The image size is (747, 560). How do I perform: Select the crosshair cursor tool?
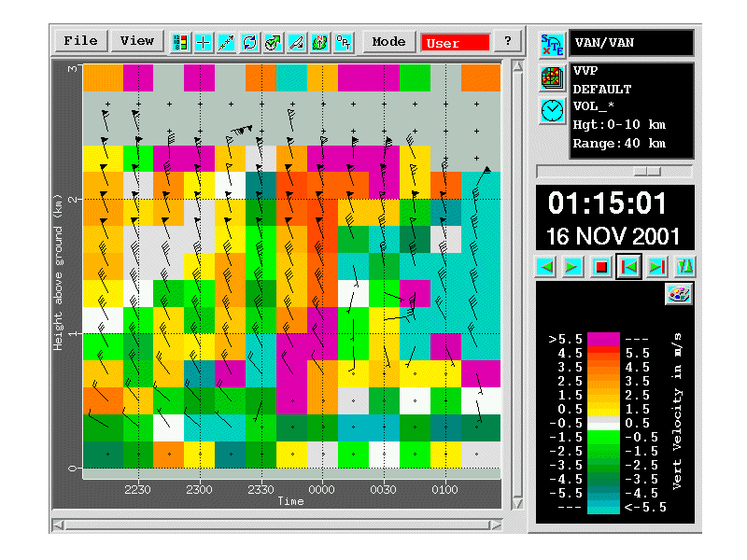point(204,42)
